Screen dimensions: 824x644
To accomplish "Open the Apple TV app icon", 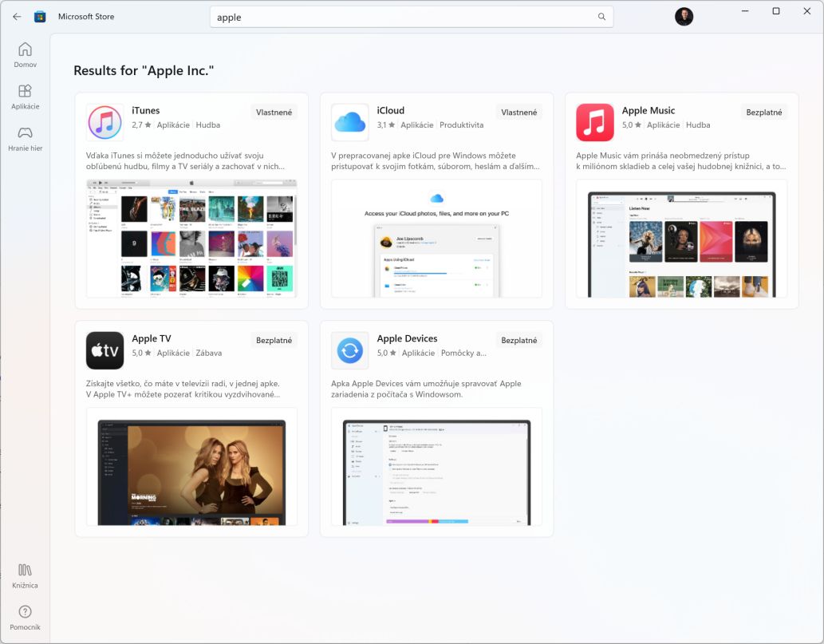I will point(104,350).
